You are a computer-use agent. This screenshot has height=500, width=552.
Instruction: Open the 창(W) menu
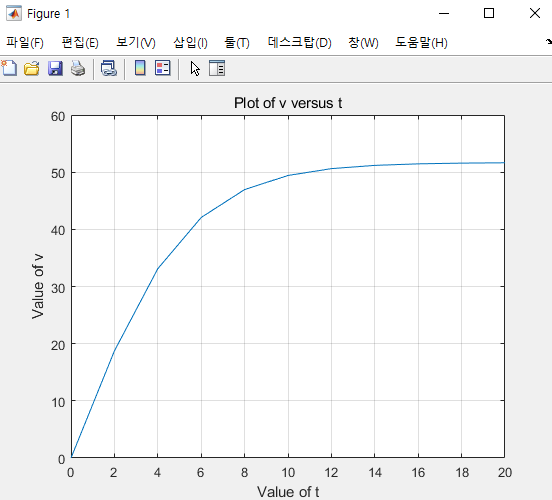363,43
